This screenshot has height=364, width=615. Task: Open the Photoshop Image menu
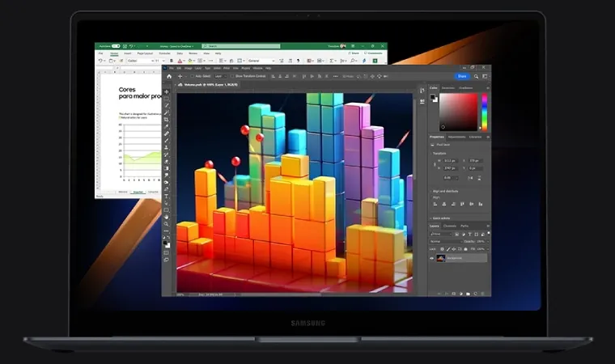tap(189, 68)
